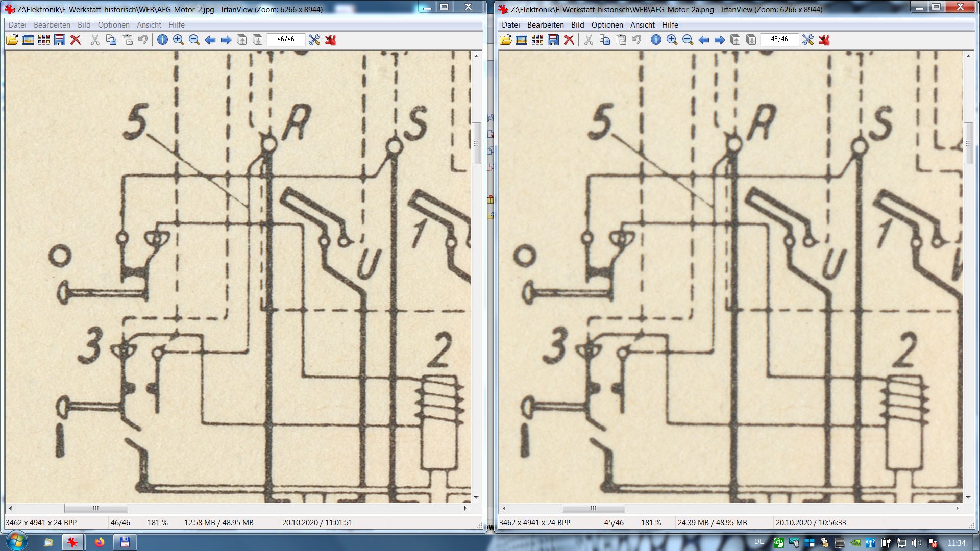
Task: Open Bild menu in left window
Action: (84, 24)
